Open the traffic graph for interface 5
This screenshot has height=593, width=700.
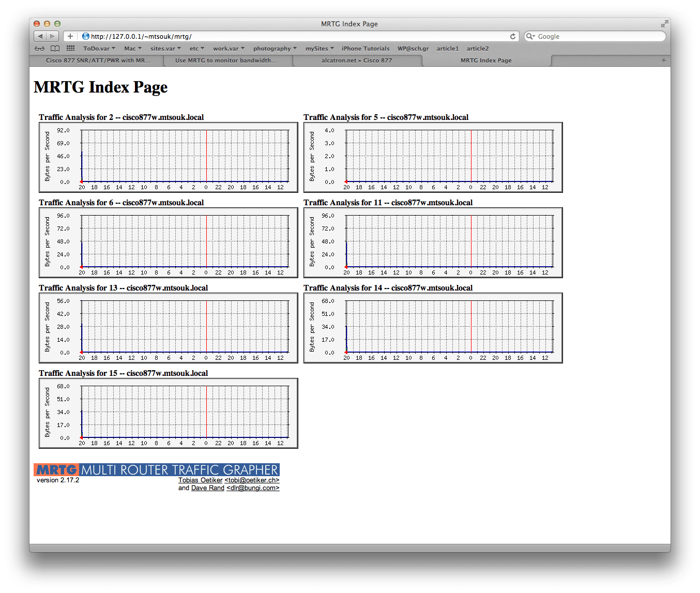coord(433,158)
